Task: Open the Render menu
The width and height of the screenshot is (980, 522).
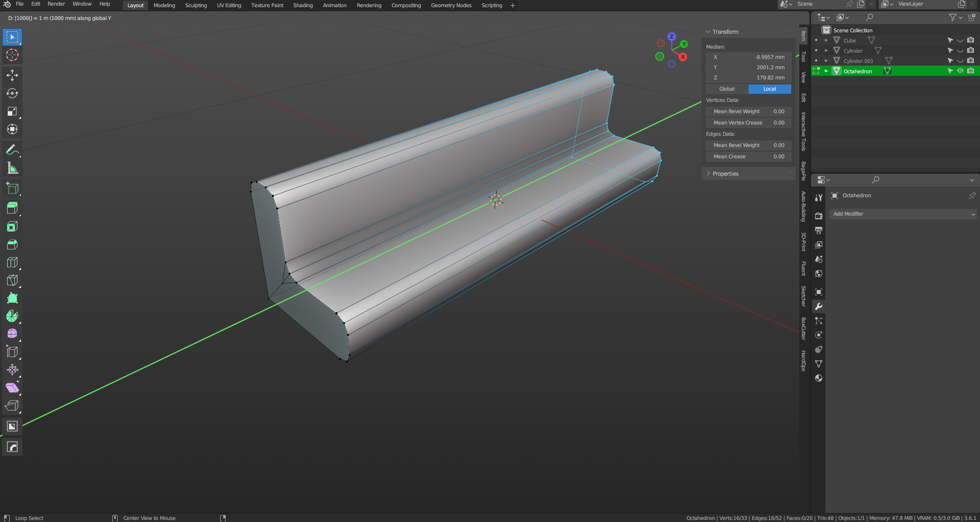Action: 56,4
